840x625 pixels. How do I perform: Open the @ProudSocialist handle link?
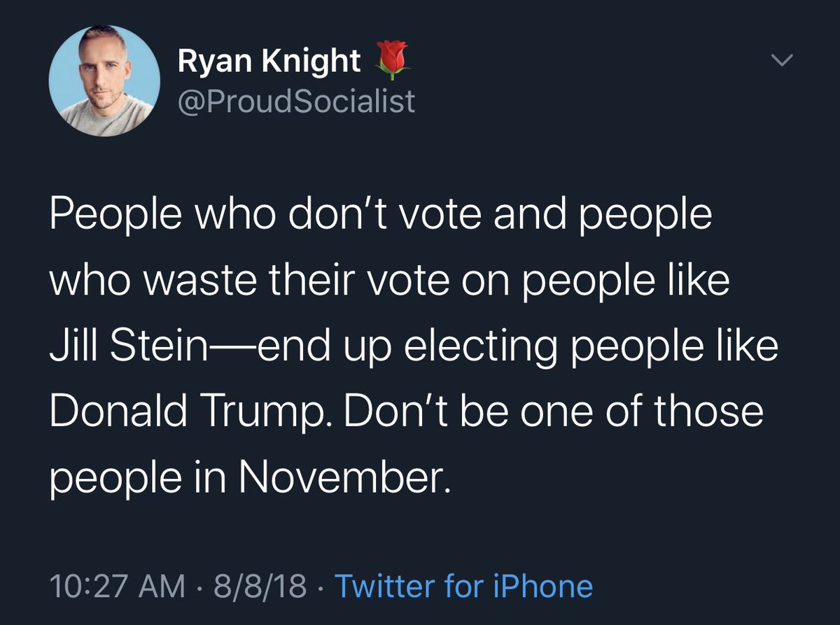(296, 102)
